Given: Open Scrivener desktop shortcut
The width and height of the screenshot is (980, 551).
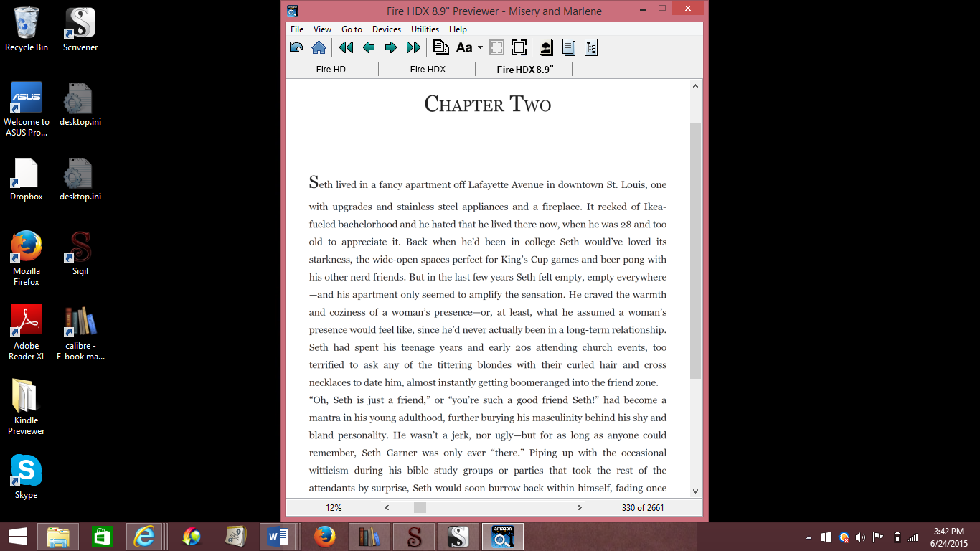Looking at the screenshot, I should click(80, 29).
